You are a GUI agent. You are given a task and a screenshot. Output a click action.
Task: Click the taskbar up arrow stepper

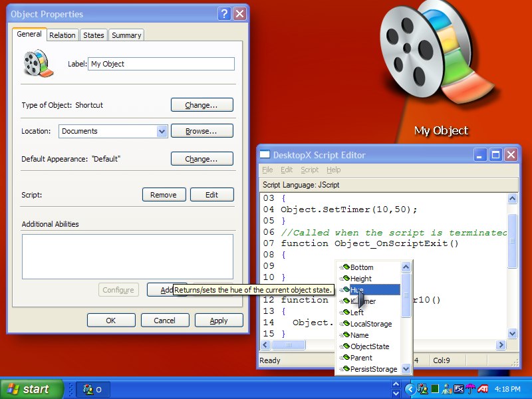tap(396, 384)
